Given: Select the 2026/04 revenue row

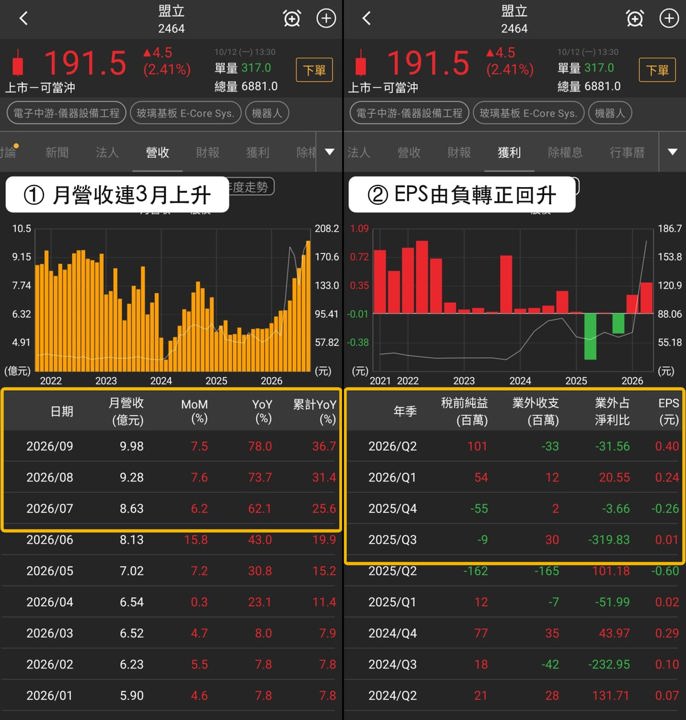Looking at the screenshot, I should pyautogui.click(x=171, y=602).
